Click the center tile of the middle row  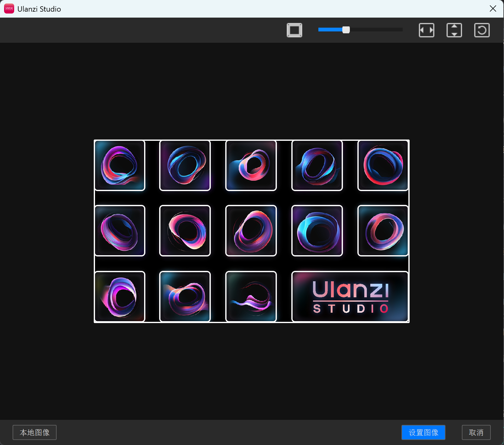pyautogui.click(x=251, y=231)
